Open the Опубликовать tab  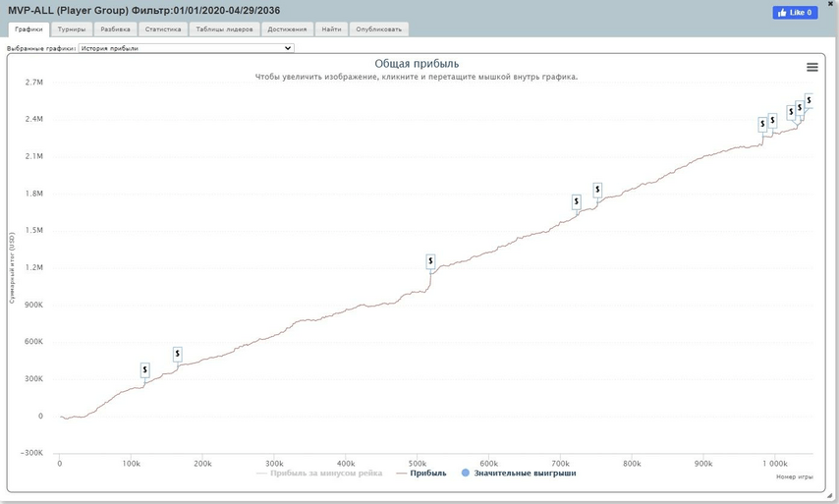pos(379,29)
